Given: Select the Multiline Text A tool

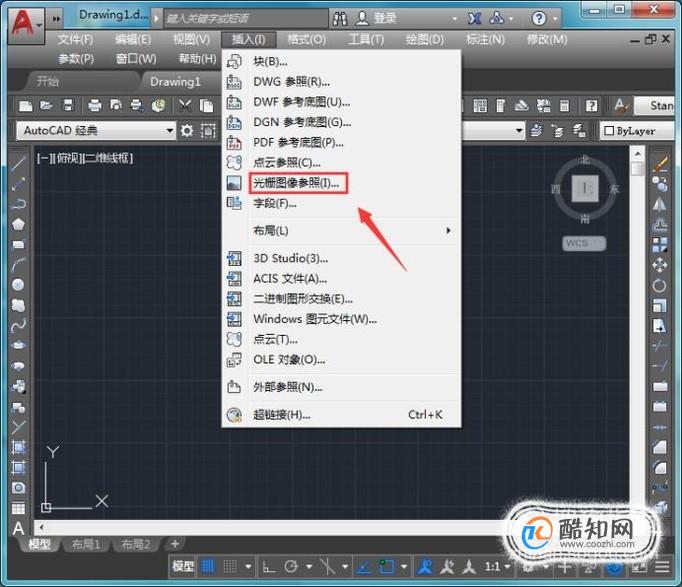Looking at the screenshot, I should point(18,528).
